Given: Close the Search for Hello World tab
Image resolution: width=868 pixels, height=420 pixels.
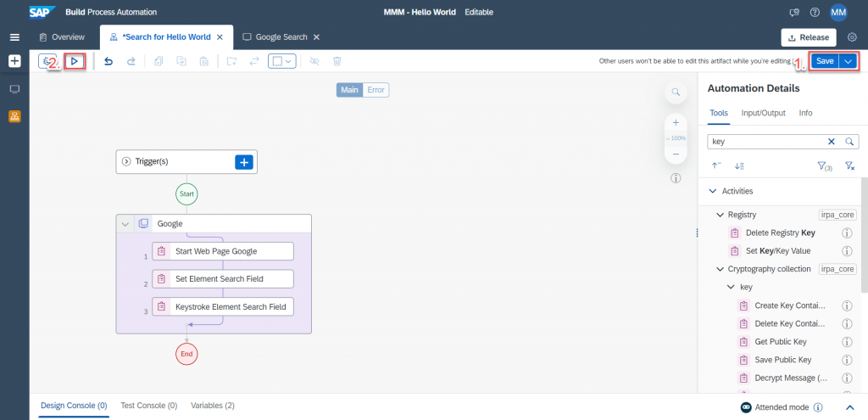Looking at the screenshot, I should click(220, 37).
